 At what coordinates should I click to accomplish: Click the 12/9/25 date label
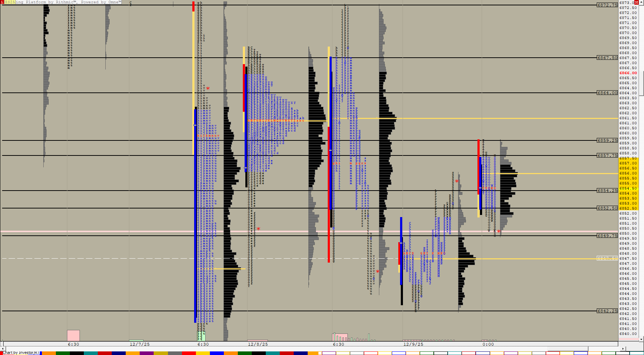(x=413, y=344)
